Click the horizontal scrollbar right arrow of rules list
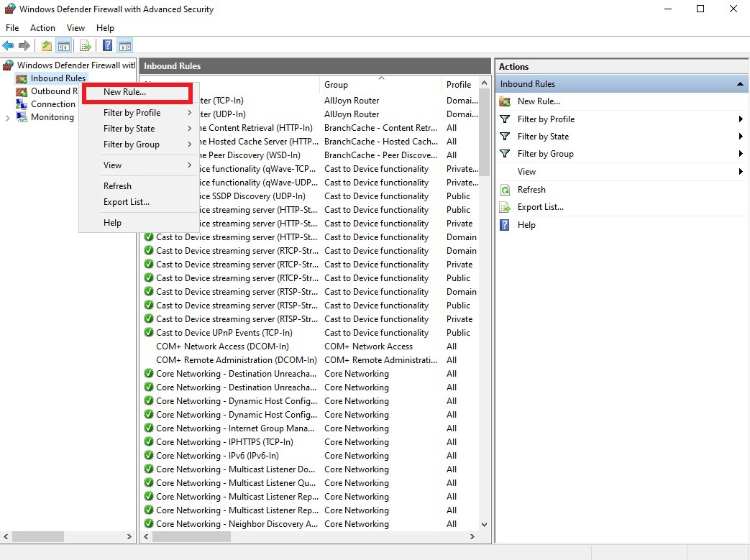Screen dimensions: 750x560 click(x=472, y=536)
